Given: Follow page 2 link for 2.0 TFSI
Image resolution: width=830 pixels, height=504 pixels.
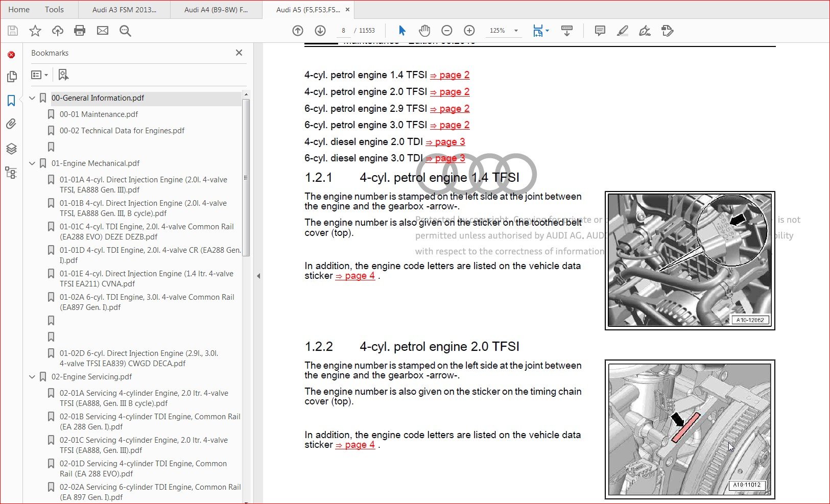Looking at the screenshot, I should coord(449,92).
